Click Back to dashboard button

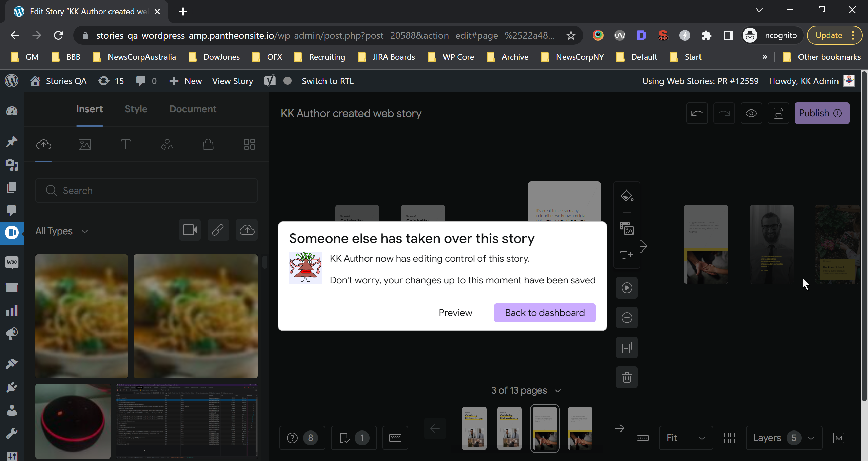pos(545,313)
